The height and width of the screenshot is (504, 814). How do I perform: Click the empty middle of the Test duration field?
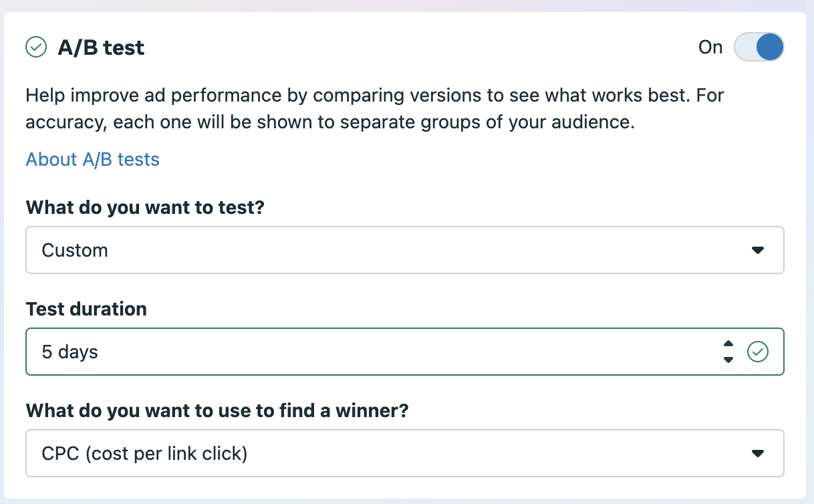click(x=401, y=352)
